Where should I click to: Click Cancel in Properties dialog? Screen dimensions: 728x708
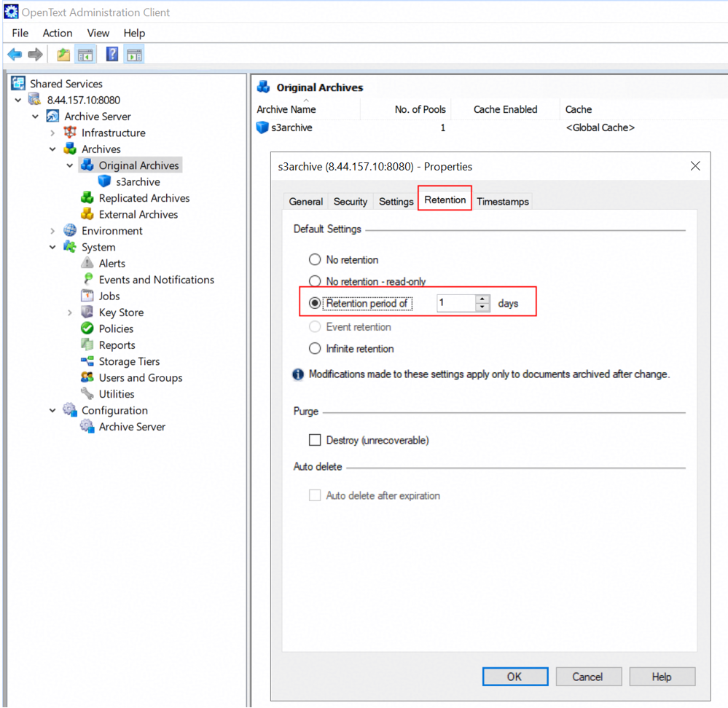588,677
